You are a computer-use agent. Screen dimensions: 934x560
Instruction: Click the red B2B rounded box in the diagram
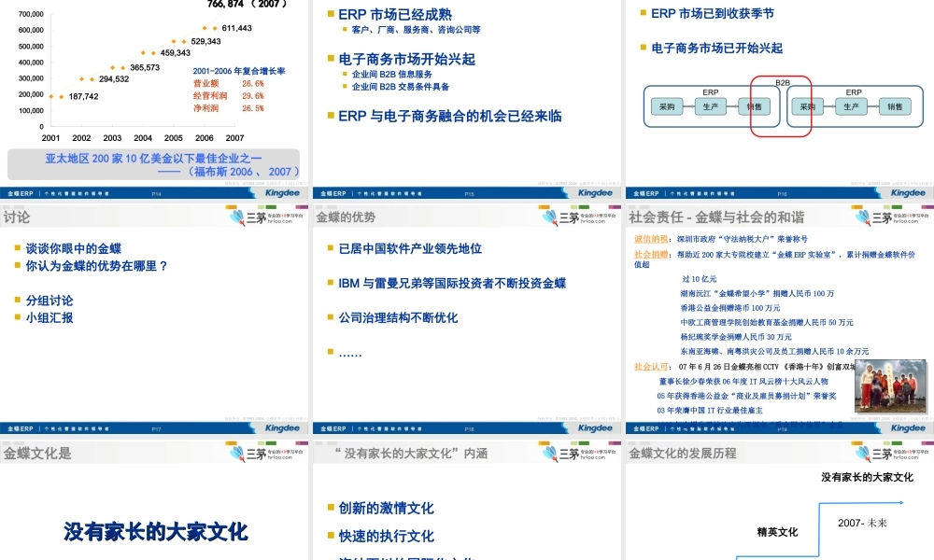pos(781,106)
